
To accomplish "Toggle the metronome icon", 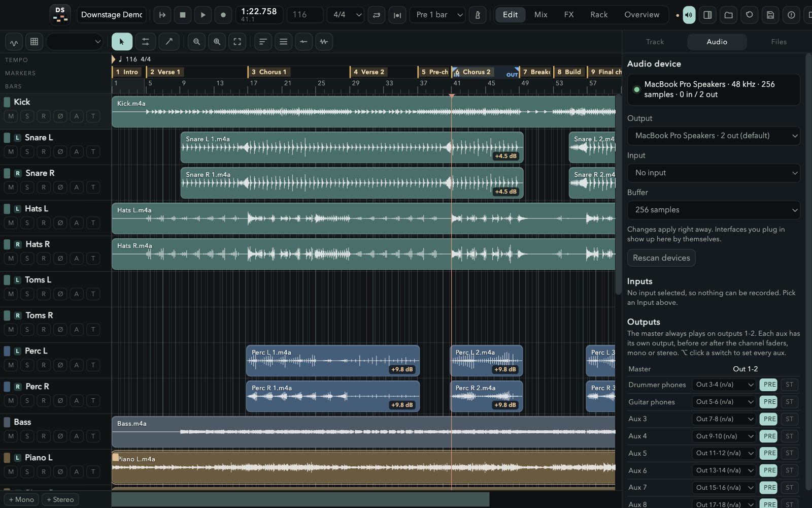I will tap(478, 15).
